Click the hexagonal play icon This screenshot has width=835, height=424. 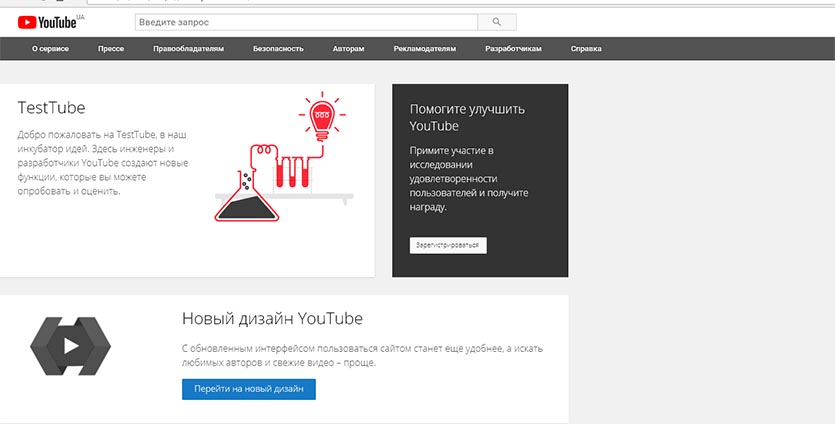coord(70,346)
